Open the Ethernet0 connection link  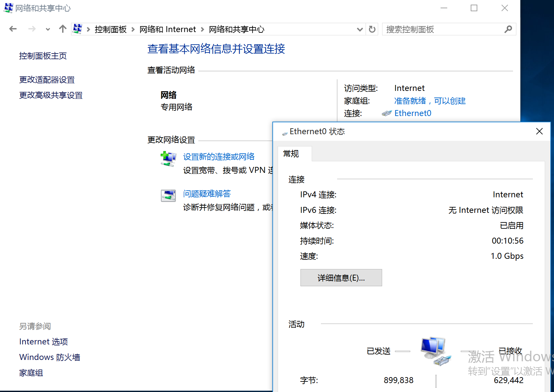click(x=413, y=113)
